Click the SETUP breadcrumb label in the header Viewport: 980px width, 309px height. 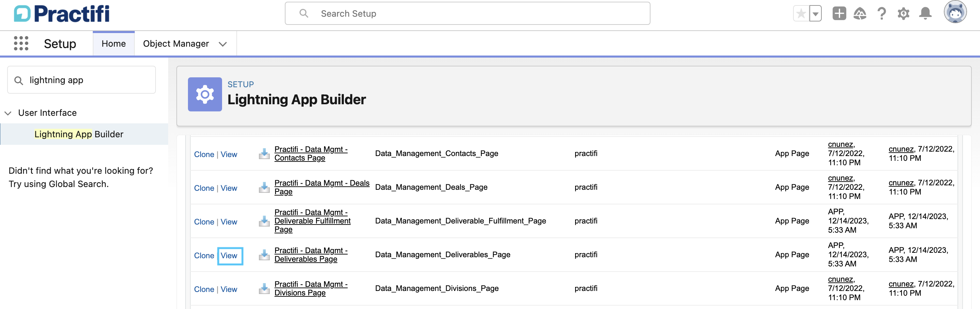(x=240, y=84)
